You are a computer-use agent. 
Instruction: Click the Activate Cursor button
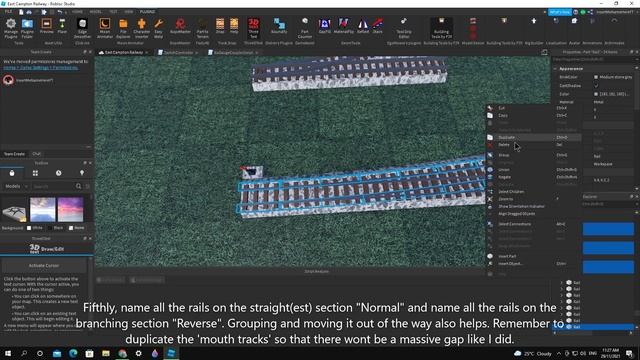tap(44, 266)
